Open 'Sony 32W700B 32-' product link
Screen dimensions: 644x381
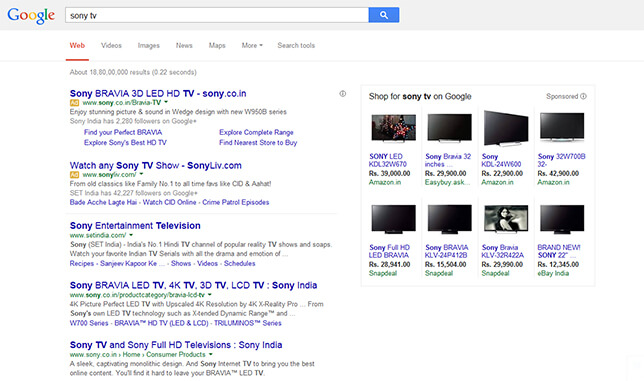[x=561, y=160]
